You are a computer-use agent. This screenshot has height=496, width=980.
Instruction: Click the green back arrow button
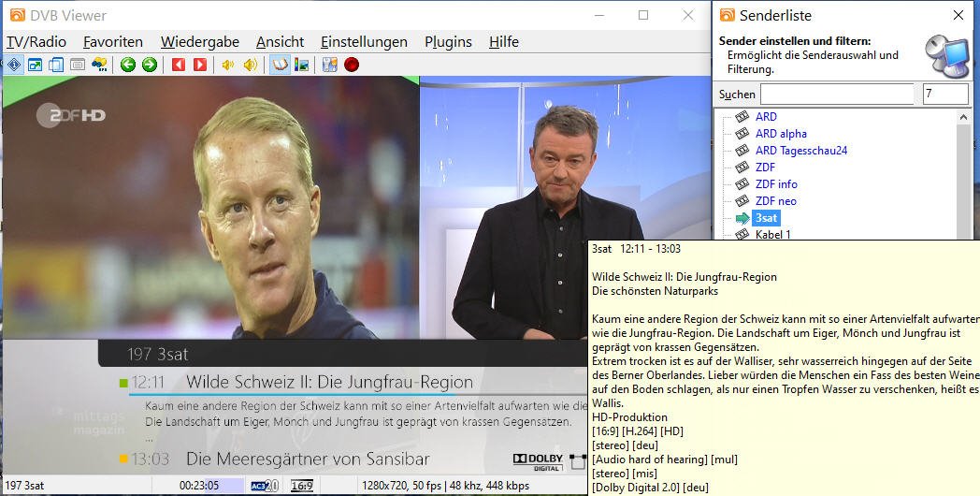[x=128, y=65]
